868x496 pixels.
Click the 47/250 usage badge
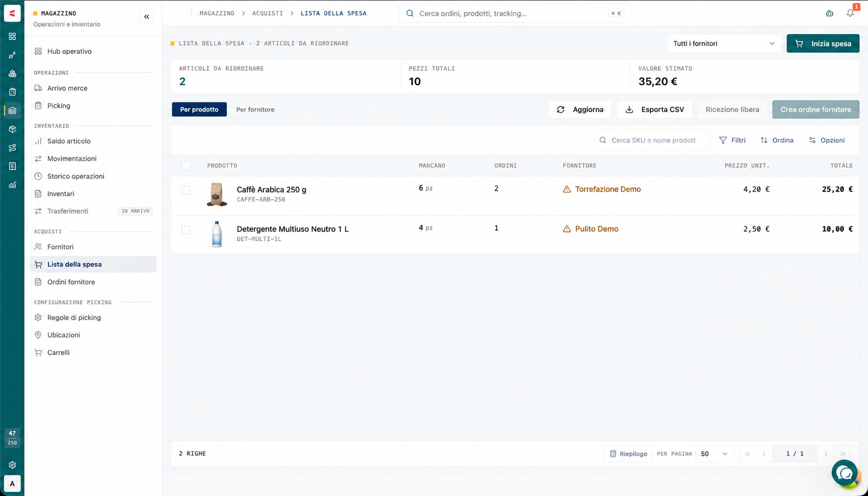coord(12,438)
